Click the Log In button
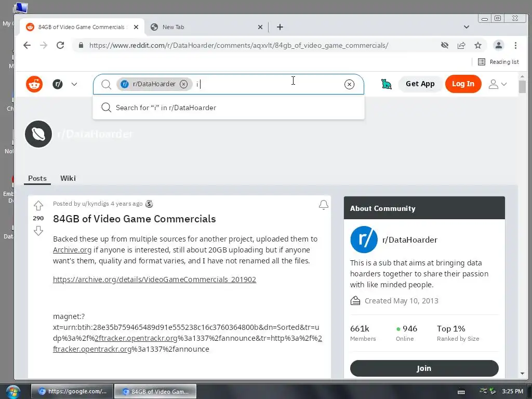Screen dimensions: 532x399 coord(463,84)
